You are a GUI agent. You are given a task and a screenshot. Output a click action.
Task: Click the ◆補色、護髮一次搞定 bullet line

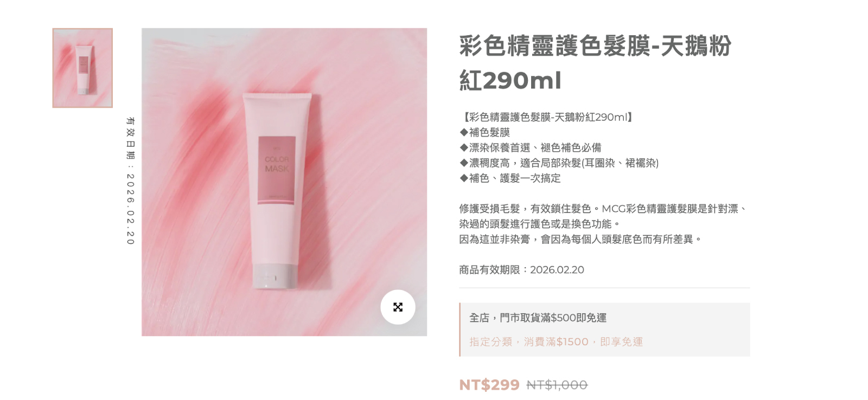(x=510, y=178)
